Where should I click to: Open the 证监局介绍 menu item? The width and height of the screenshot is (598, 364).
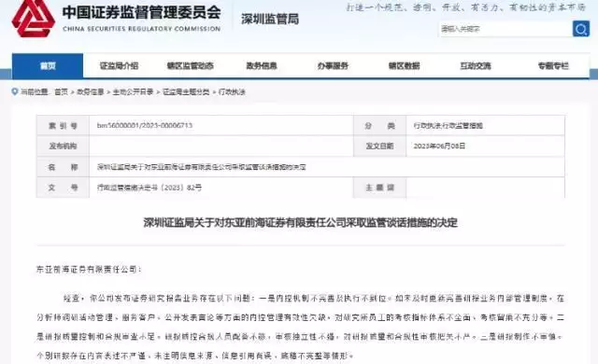pyautogui.click(x=119, y=66)
